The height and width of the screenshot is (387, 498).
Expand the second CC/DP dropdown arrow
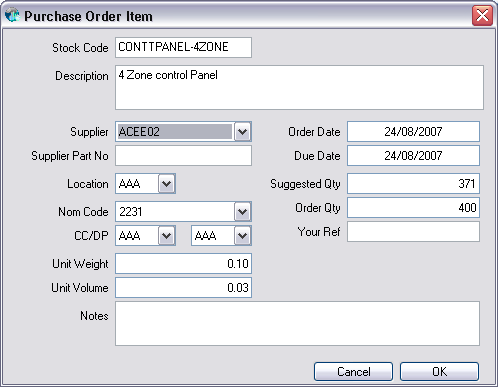(x=242, y=236)
